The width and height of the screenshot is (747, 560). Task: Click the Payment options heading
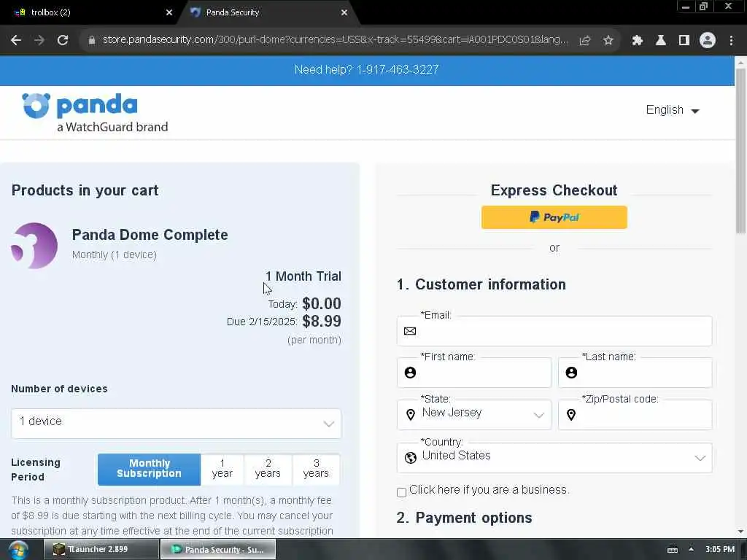pos(464,518)
